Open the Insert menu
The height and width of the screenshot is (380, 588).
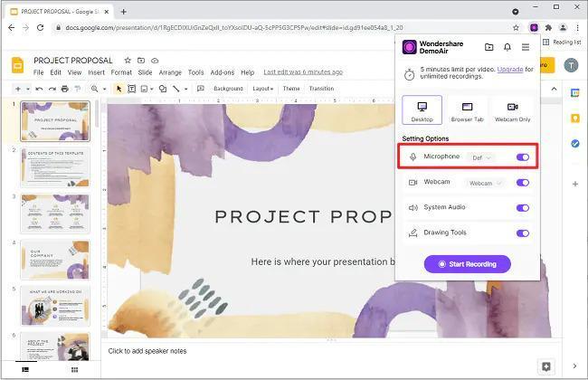[97, 72]
